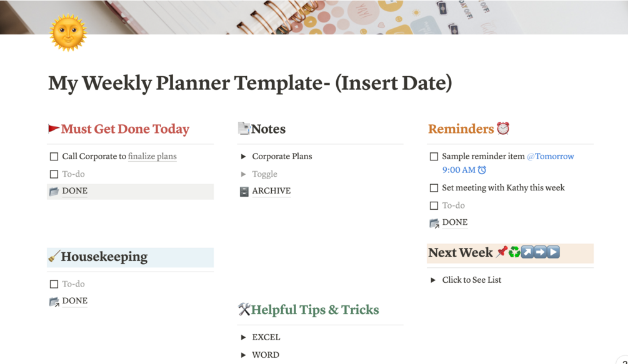Tick the Sample reminder item checkbox
The image size is (628, 364).
[x=434, y=157]
